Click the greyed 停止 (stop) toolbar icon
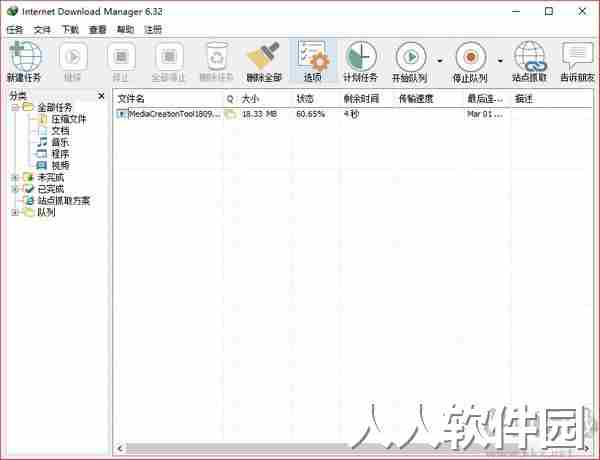This screenshot has width=600, height=460. pos(121,62)
